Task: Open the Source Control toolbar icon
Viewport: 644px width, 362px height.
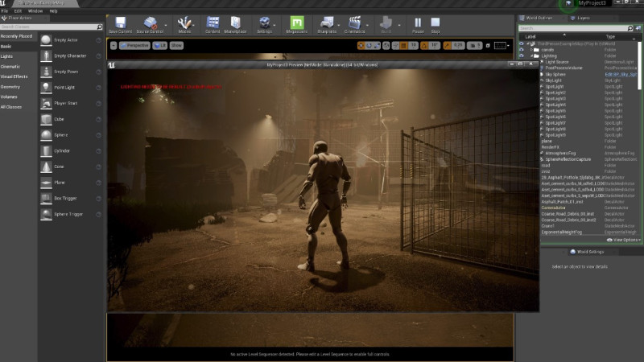Action: (x=150, y=23)
